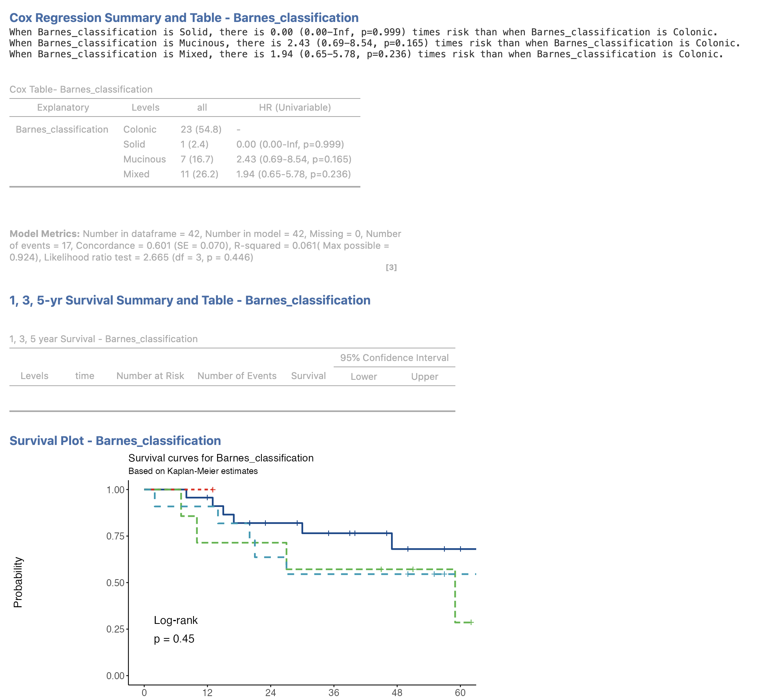Click the Based on Kaplan-Meier estimates subtitle
This screenshot has width=771, height=700.
[193, 471]
